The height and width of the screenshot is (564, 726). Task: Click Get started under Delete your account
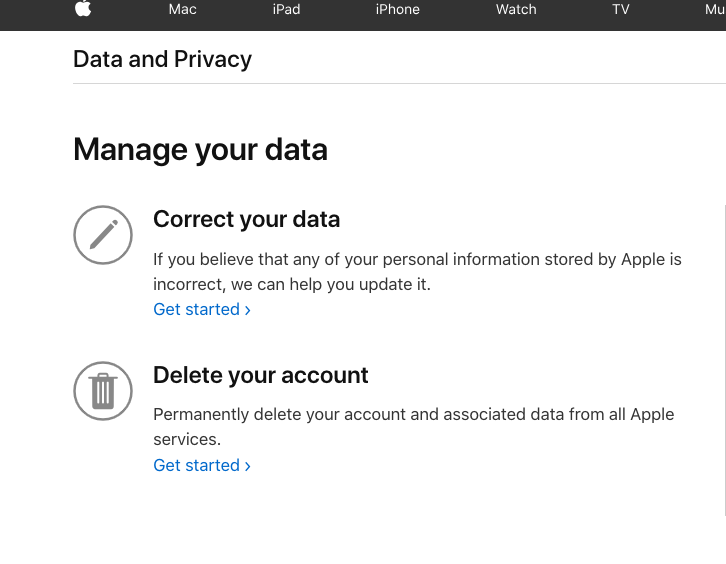[x=196, y=465]
